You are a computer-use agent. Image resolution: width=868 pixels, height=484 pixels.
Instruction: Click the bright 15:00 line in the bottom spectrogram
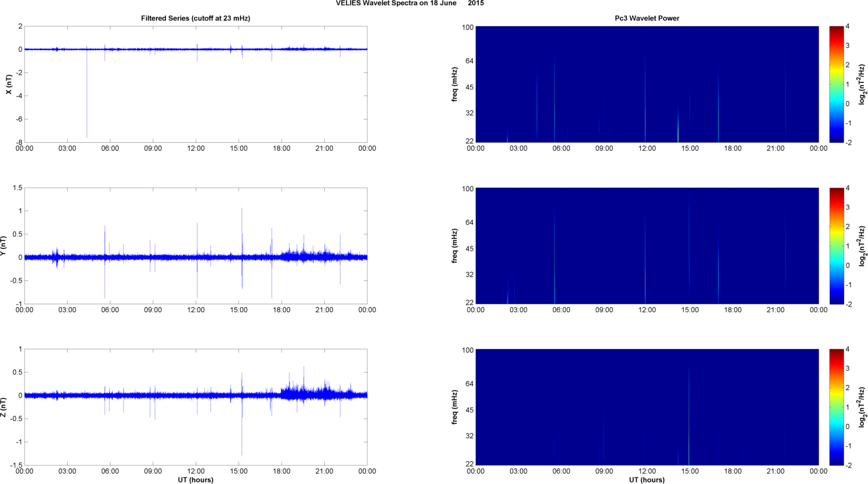(x=689, y=415)
